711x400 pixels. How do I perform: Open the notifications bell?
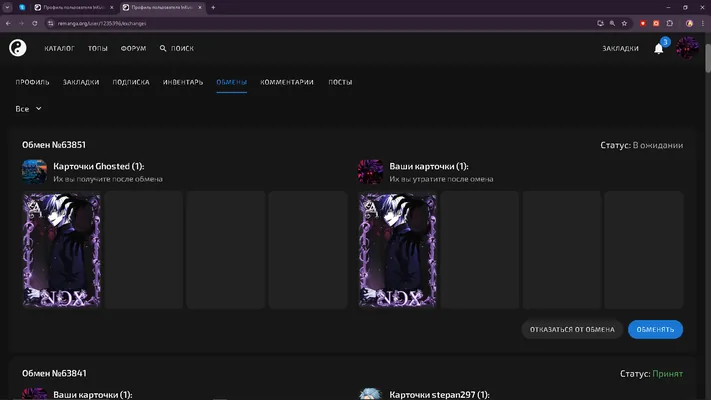[x=659, y=49]
